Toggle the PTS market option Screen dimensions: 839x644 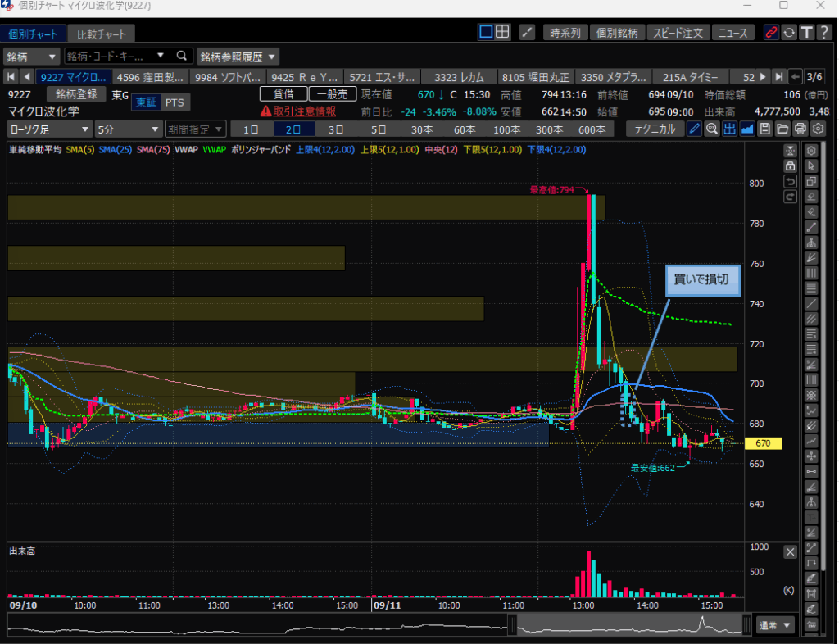pyautogui.click(x=174, y=102)
